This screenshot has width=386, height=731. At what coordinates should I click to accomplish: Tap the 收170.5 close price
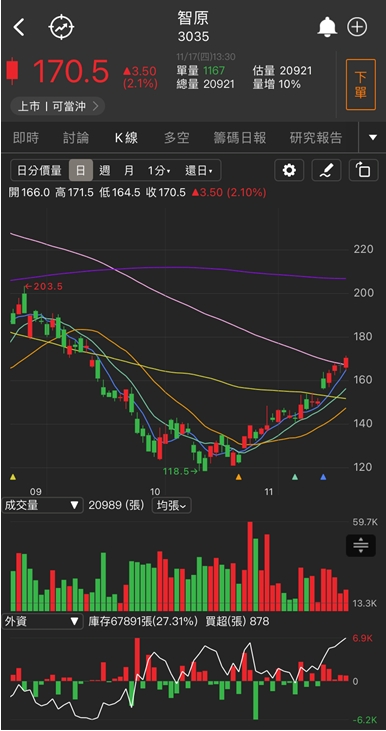click(x=165, y=193)
